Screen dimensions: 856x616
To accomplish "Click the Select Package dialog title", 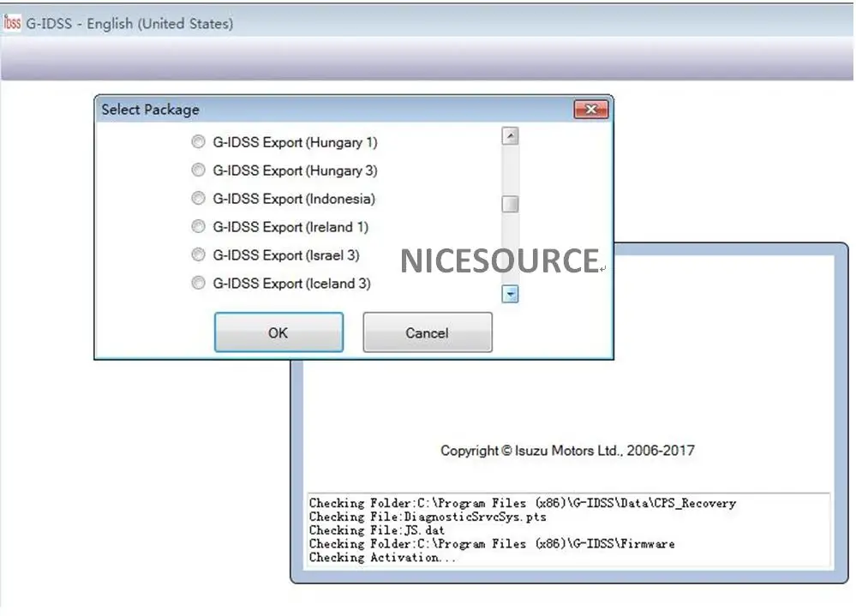I will [150, 110].
